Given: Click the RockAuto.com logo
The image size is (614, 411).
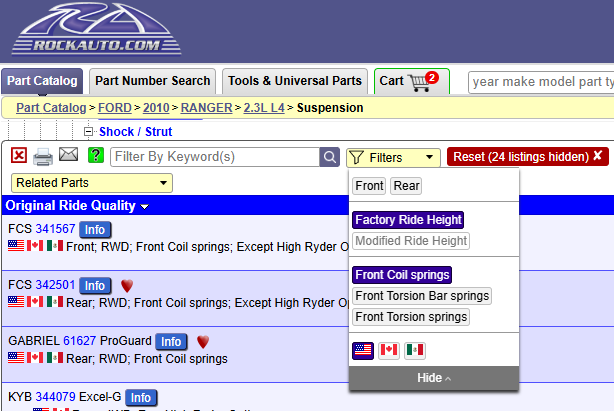Looking at the screenshot, I should coord(96,29).
